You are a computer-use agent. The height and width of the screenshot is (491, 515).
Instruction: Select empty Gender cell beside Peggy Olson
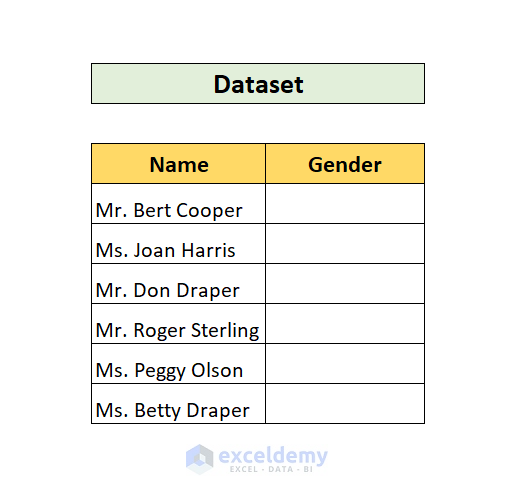point(345,364)
